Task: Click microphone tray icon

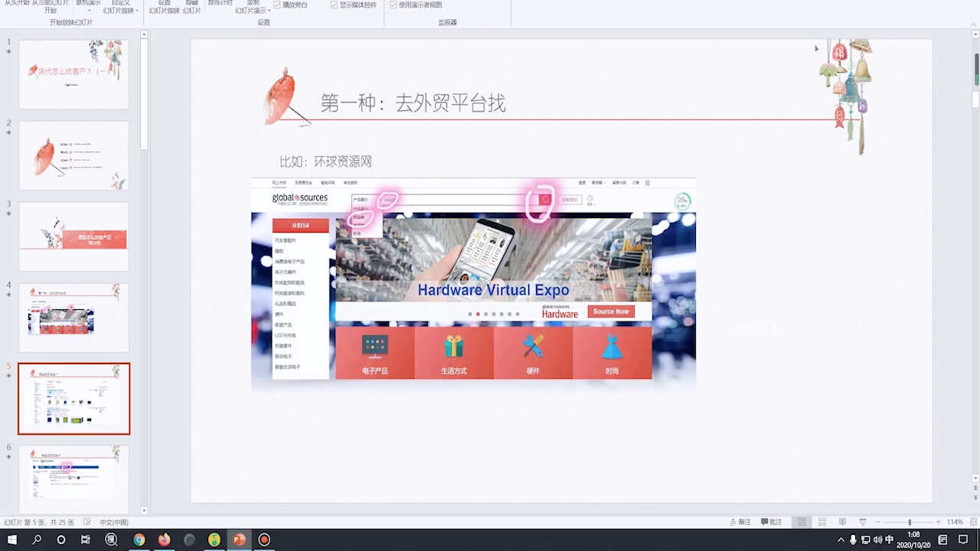Action: point(854,540)
